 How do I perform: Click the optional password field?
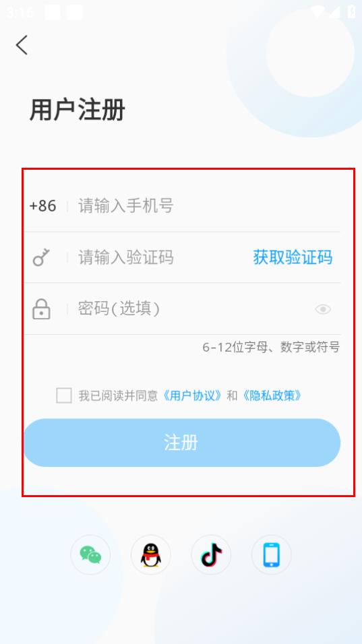coord(193,309)
